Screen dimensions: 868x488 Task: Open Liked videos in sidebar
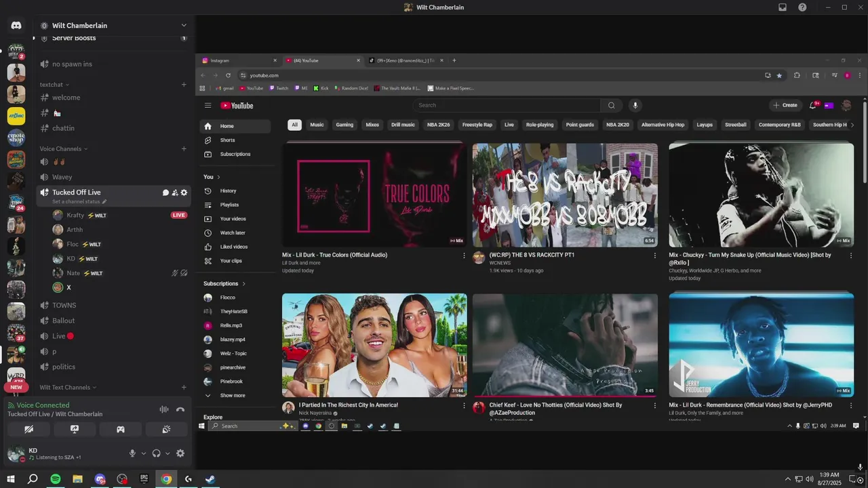point(235,247)
